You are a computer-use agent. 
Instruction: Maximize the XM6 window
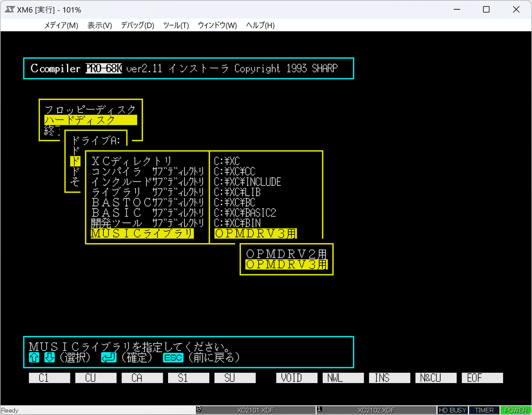486,10
